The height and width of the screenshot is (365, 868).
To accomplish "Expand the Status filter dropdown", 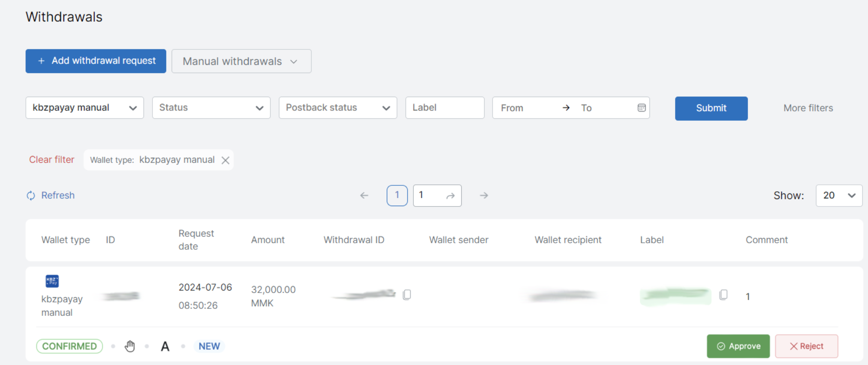I will click(x=211, y=108).
